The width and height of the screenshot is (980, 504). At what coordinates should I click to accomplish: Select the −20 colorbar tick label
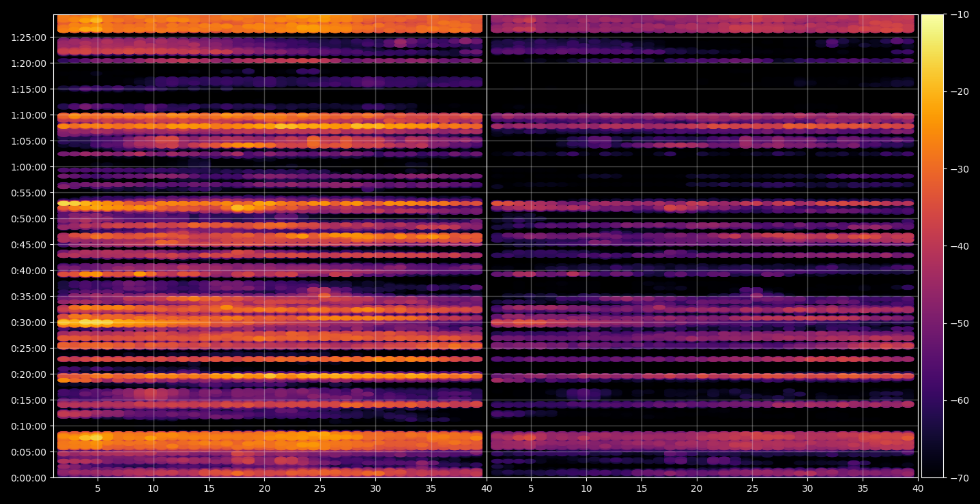pos(960,91)
